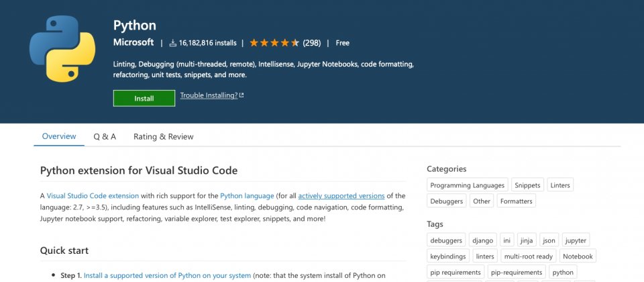Click the keybindings tag
644x282 pixels.
click(x=448, y=256)
